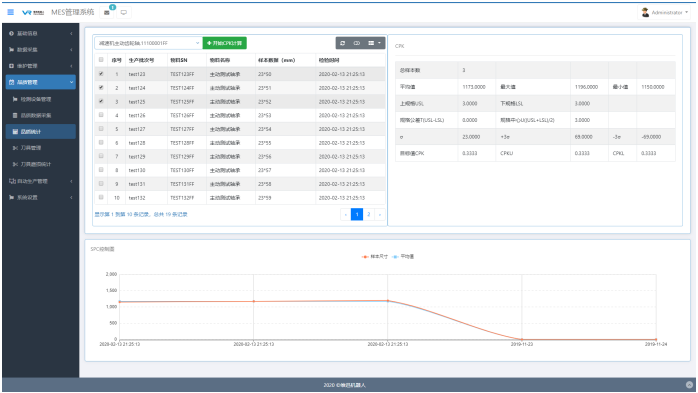This screenshot has width=698, height=393.
Task: Open the table columns dropdown icon
Action: click(x=374, y=43)
